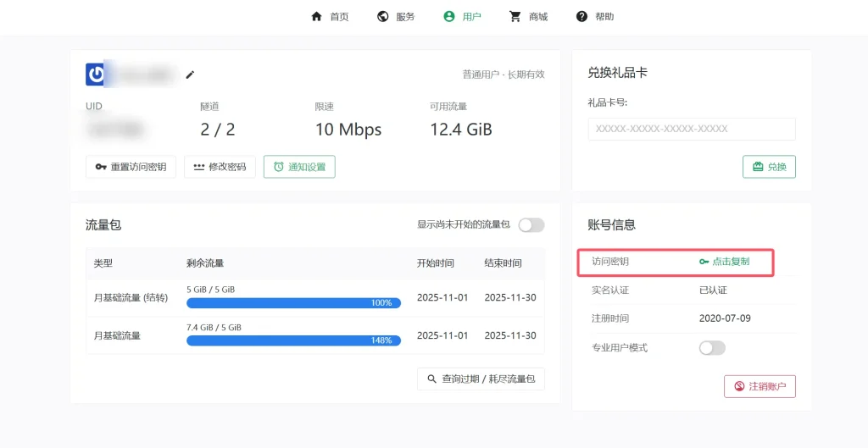Open 通知设置 notification settings
Screen dimensions: 868x448
pos(299,167)
